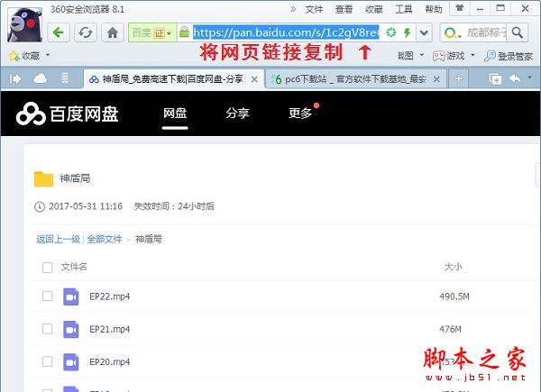Toggle the sidebar panel icon
541x392 pixels.
click(x=14, y=79)
